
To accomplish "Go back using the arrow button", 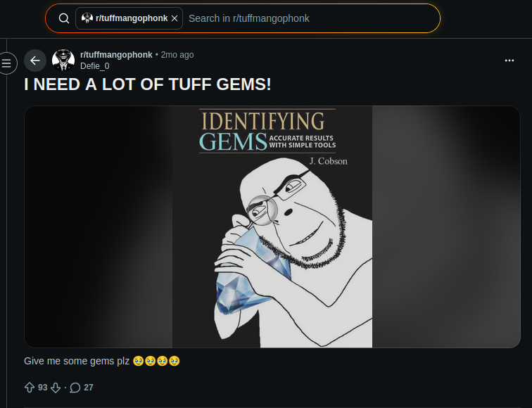I will tap(35, 60).
